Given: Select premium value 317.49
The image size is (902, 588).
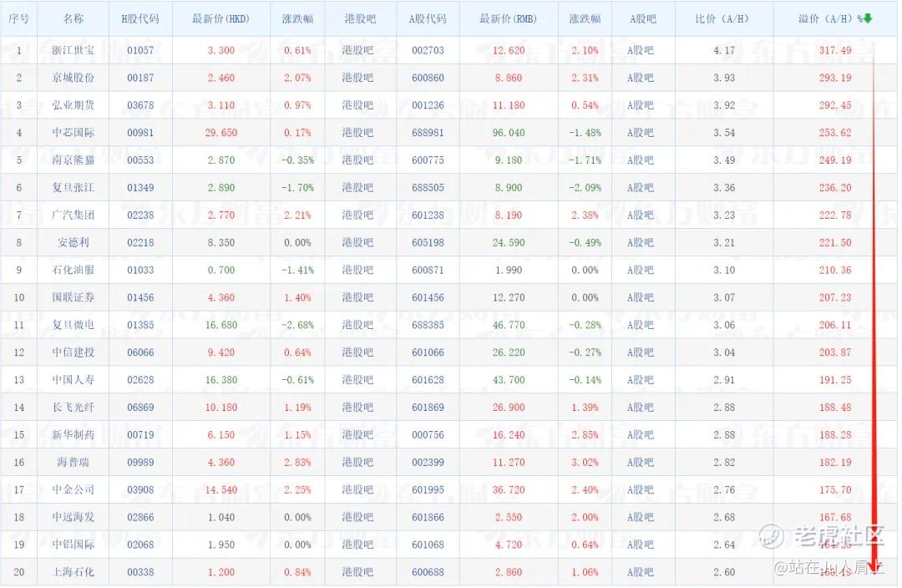Looking at the screenshot, I should 835,50.
